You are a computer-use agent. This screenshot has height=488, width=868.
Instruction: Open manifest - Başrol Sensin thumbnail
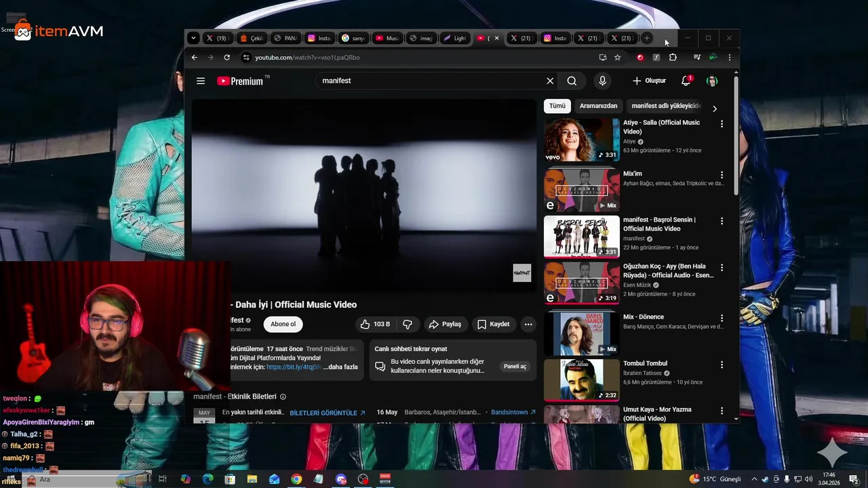tap(582, 237)
